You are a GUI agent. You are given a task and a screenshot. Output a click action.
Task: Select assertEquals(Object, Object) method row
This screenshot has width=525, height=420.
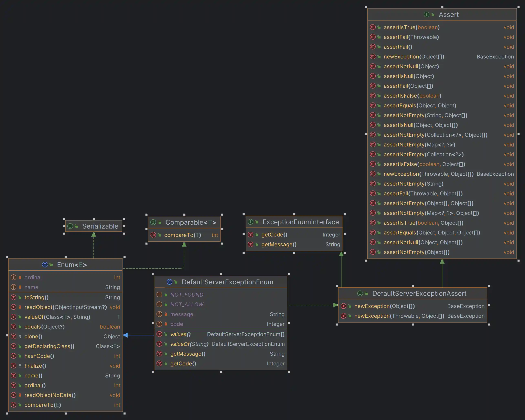point(420,106)
